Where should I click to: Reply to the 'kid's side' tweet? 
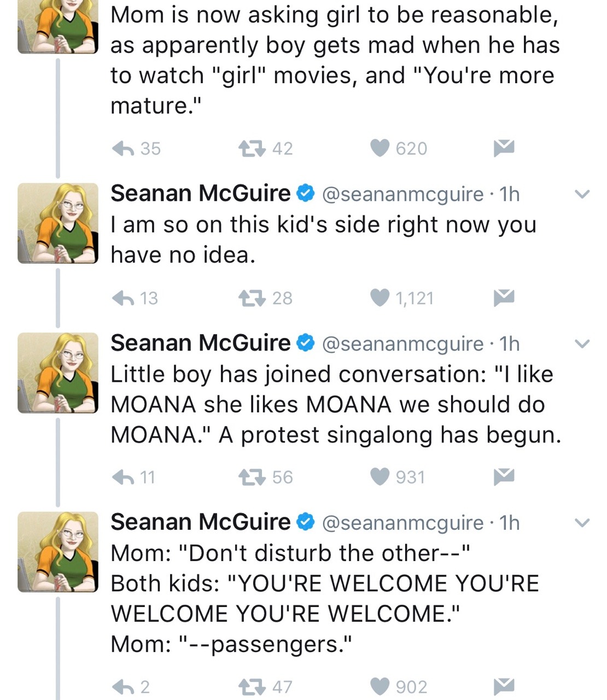coord(124,298)
